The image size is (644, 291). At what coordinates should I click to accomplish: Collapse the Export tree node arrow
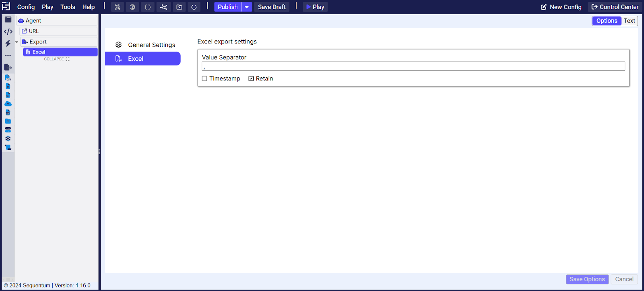coord(17,42)
